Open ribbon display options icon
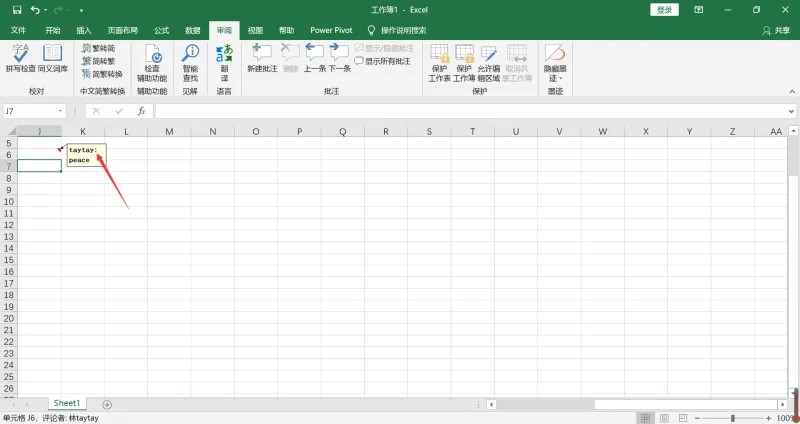Screen dimensions: 800x424 click(698, 10)
